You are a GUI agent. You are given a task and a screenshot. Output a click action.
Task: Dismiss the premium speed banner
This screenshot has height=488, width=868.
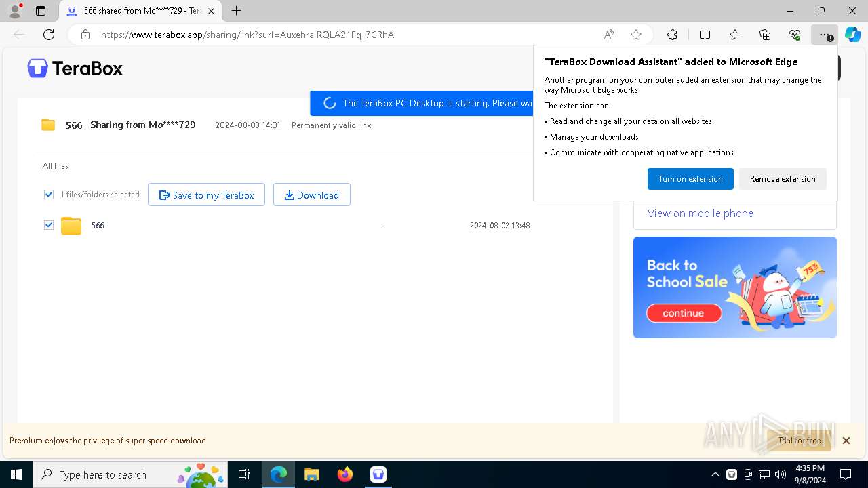coord(846,441)
